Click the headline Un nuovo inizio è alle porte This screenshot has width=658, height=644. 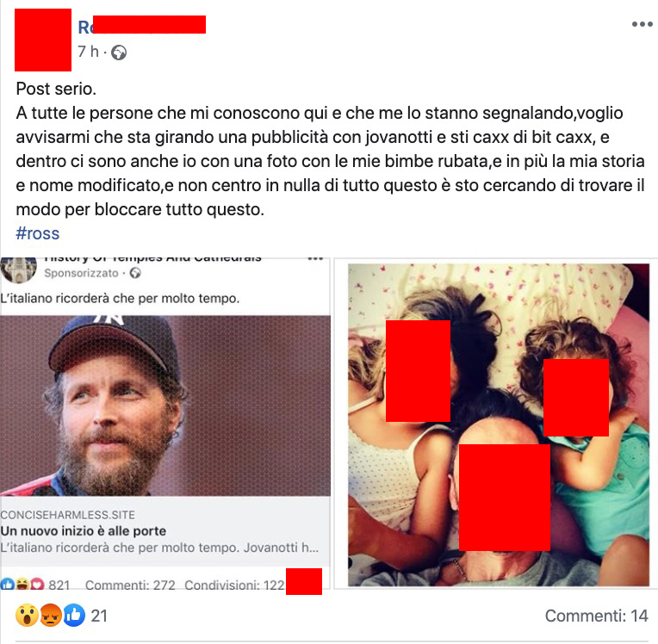tap(83, 531)
